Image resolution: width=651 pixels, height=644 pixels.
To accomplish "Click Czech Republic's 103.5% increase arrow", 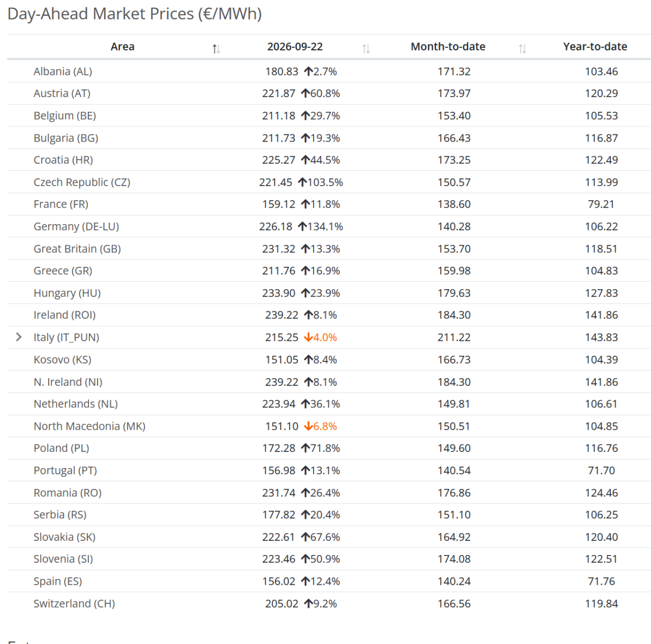I will coord(302,182).
